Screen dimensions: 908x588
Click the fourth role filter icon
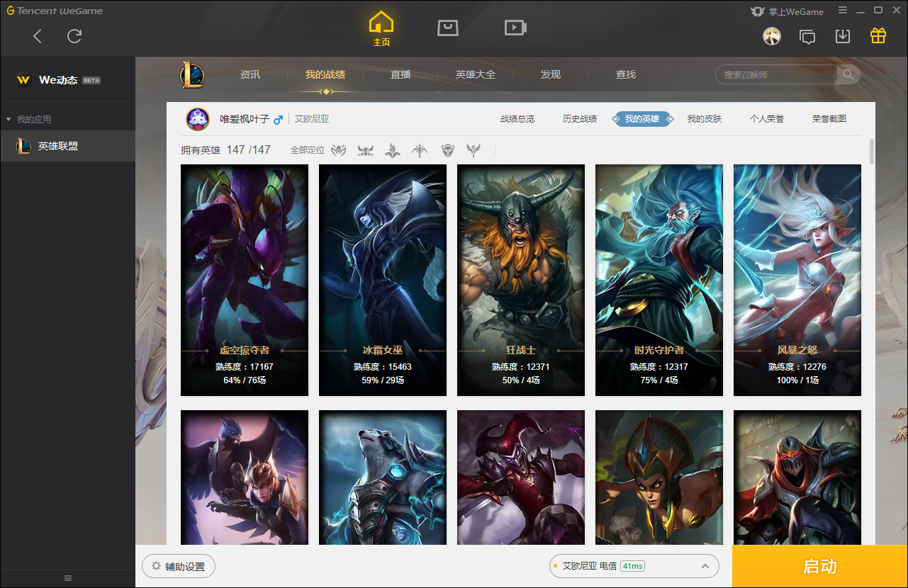pyautogui.click(x=420, y=150)
